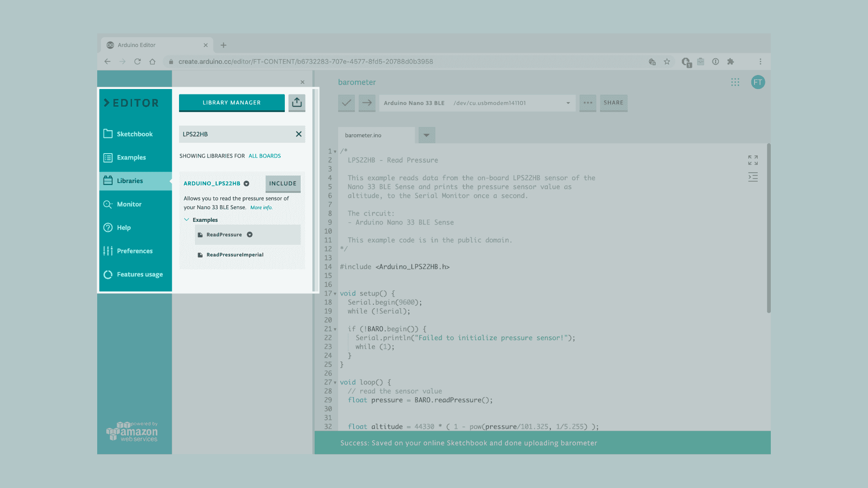This screenshot has width=868, height=488.
Task: Select the barometer.ino file tab
Action: point(363,135)
